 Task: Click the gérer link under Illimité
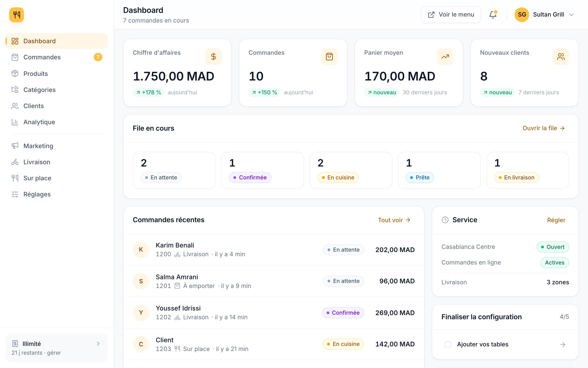coord(54,353)
